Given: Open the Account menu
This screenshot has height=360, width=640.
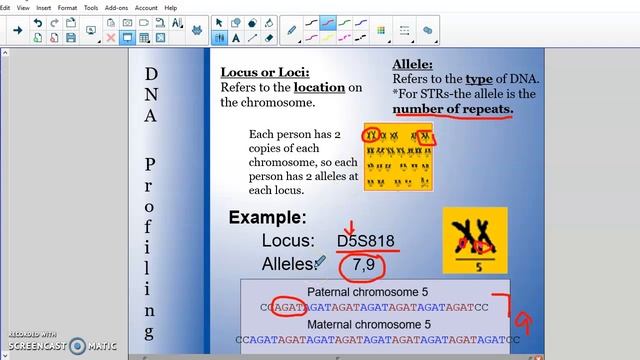Looking at the screenshot, I should [x=146, y=8].
